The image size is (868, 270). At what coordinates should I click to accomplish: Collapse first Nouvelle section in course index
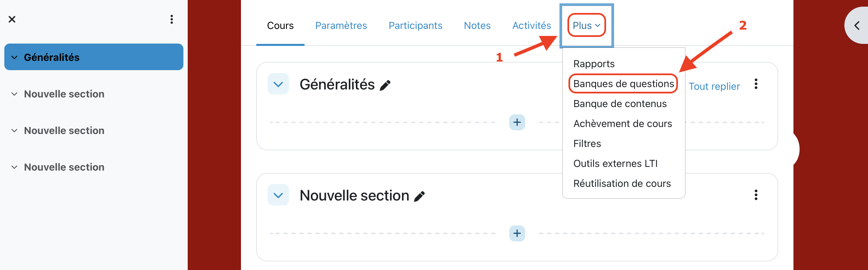pyautogui.click(x=15, y=94)
